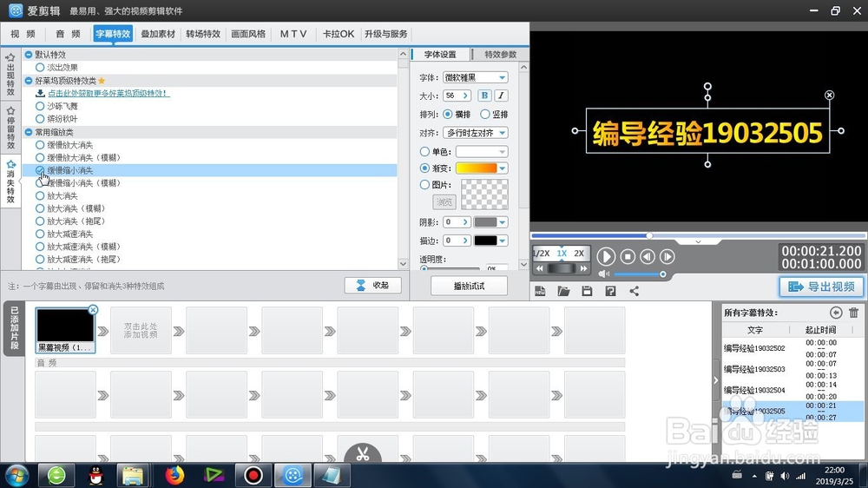Open the 对齐 alignment dropdown
This screenshot has width=868, height=488.
click(476, 133)
